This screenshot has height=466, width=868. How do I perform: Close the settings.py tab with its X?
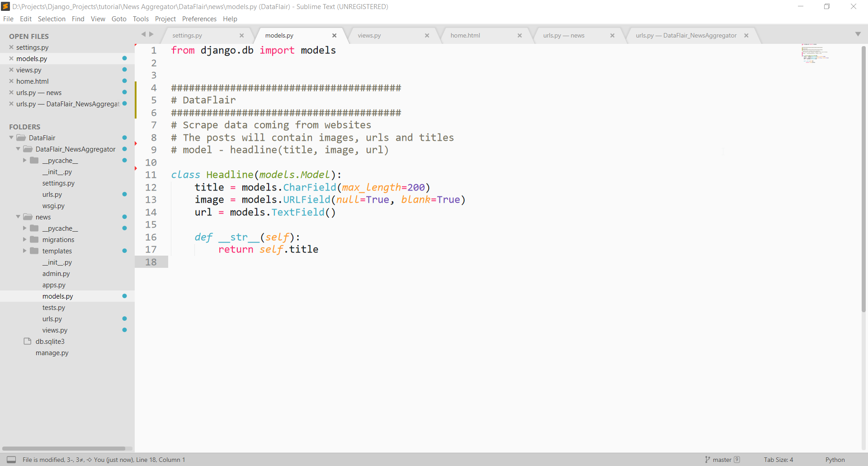pyautogui.click(x=241, y=35)
